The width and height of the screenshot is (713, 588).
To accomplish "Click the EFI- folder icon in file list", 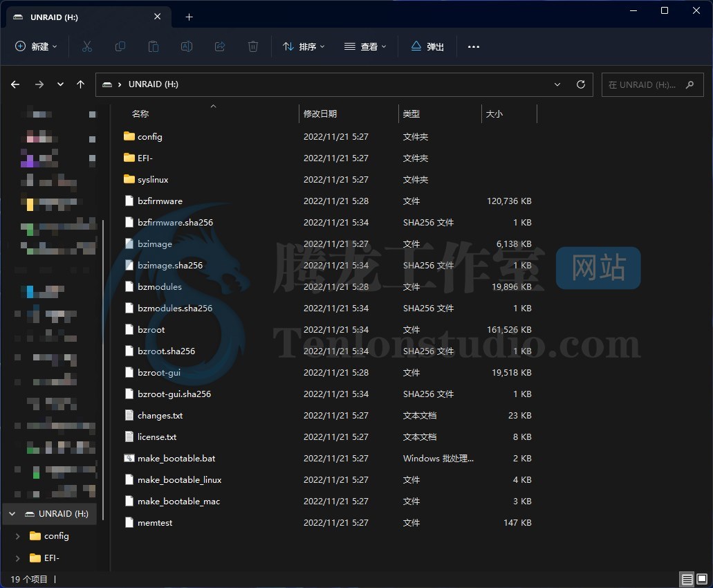I will [129, 158].
